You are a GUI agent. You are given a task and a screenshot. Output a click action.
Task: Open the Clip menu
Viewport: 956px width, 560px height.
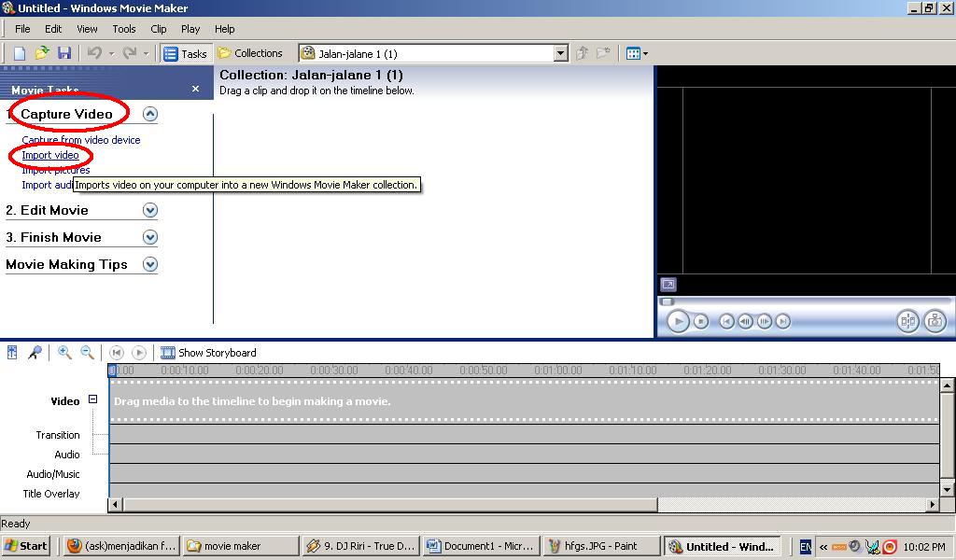159,29
